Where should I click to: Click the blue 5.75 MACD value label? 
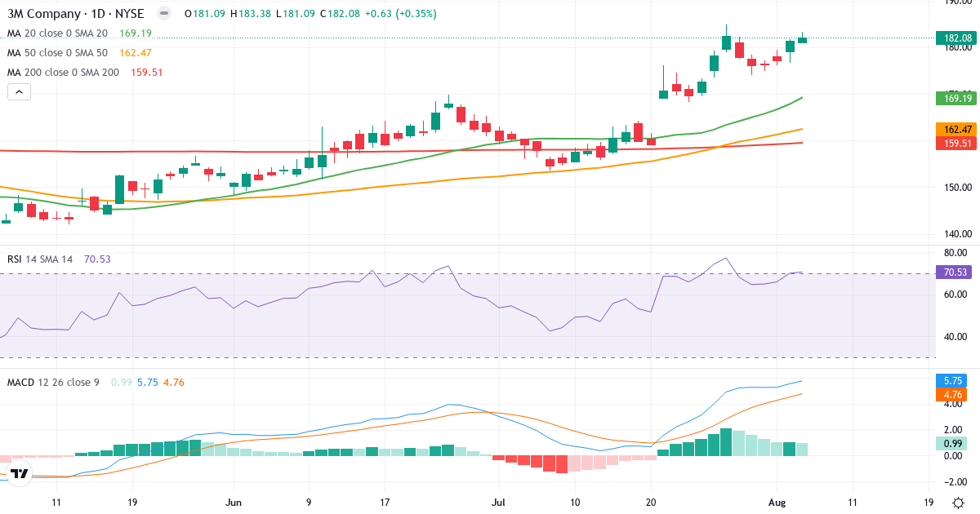952,381
